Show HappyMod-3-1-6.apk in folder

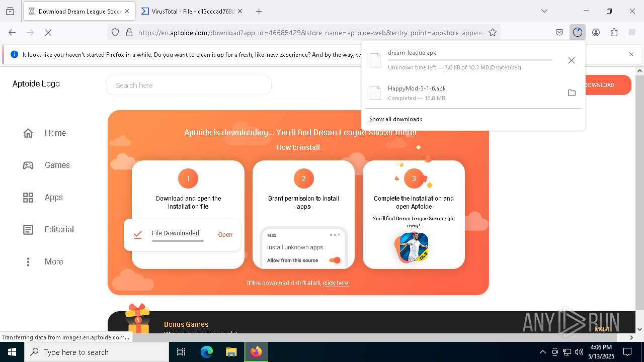(x=572, y=93)
